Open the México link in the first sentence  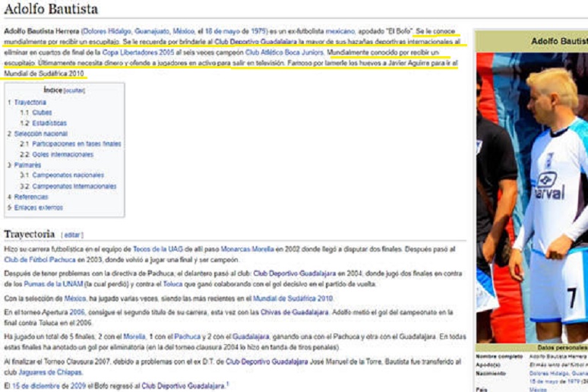(x=183, y=31)
